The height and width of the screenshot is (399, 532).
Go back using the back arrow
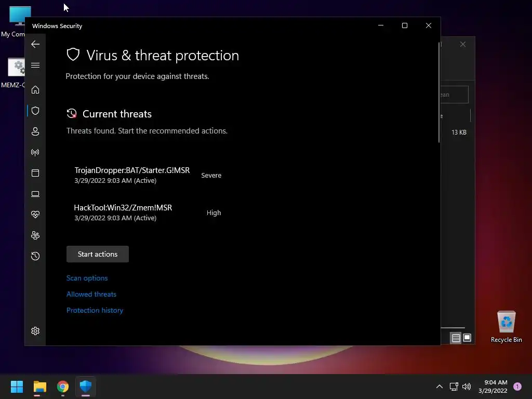[35, 44]
